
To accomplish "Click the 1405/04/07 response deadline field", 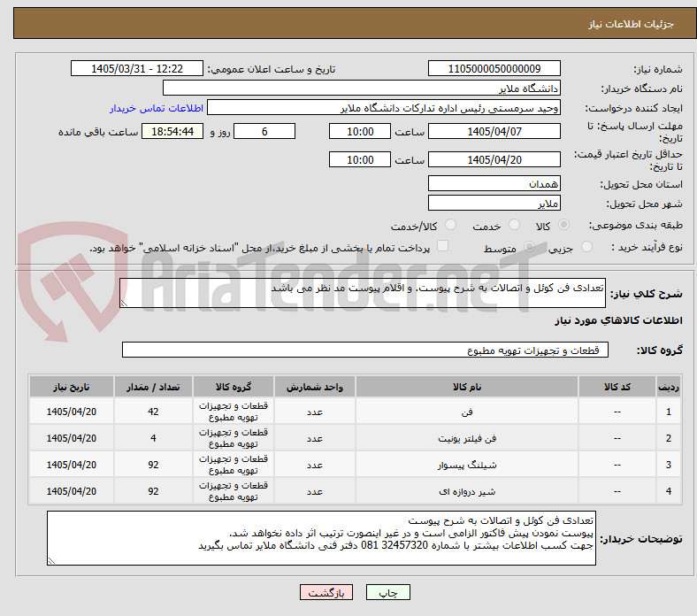I will (494, 131).
